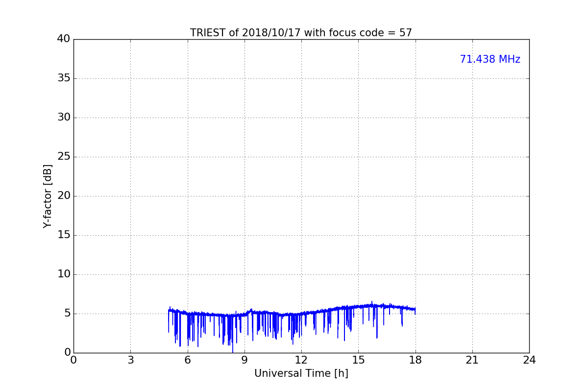This screenshot has height=392, width=588.
Task: Click the x-axis tick label '9'
Action: pyautogui.click(x=245, y=360)
